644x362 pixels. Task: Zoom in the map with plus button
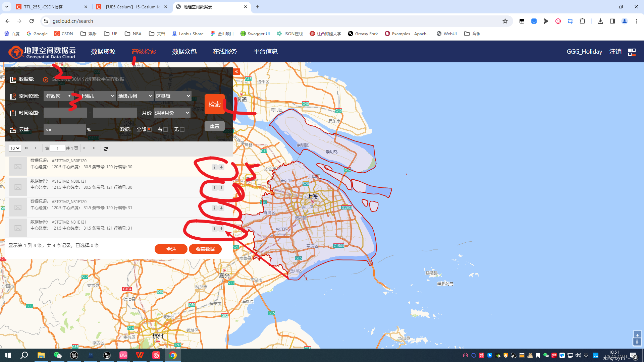(x=637, y=335)
